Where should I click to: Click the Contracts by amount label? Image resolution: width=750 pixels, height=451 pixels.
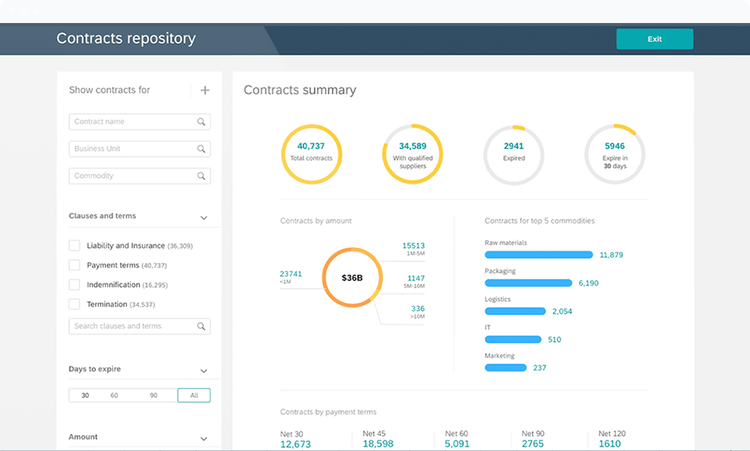[316, 220]
